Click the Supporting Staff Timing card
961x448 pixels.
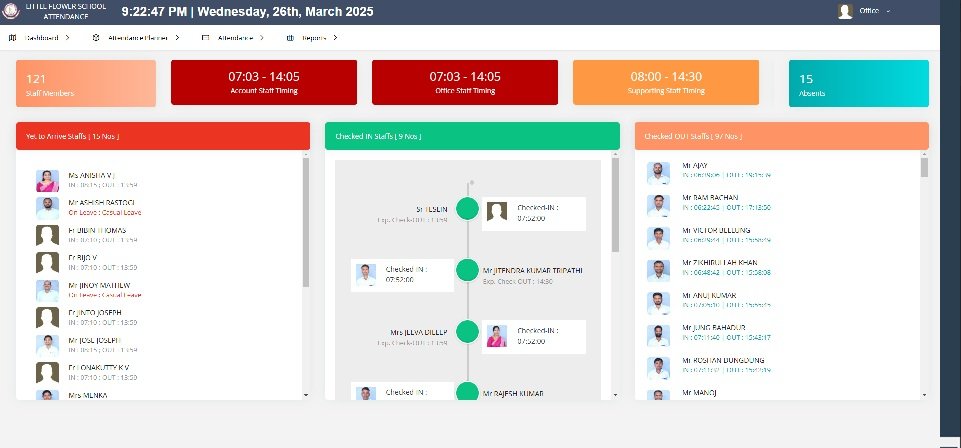point(666,82)
